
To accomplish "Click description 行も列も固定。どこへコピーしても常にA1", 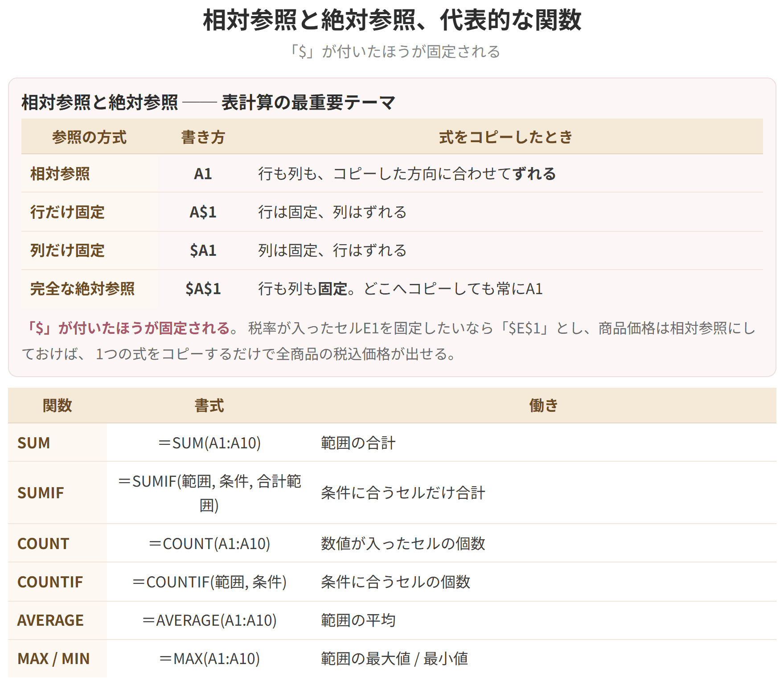I will 400,289.
